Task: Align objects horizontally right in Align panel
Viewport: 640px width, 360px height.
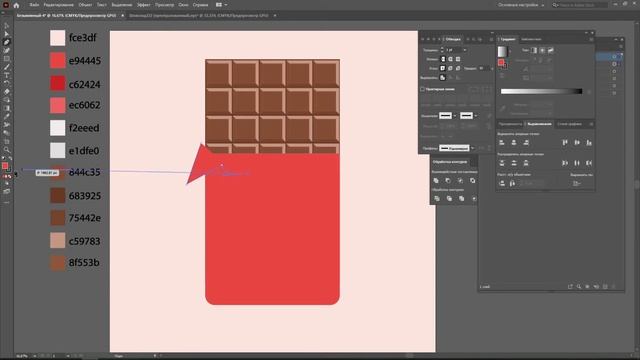Action: 526,142
